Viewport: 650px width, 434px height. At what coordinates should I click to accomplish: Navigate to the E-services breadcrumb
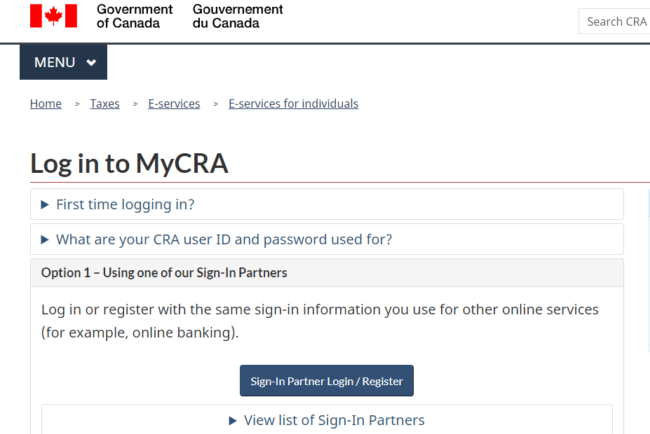174,104
